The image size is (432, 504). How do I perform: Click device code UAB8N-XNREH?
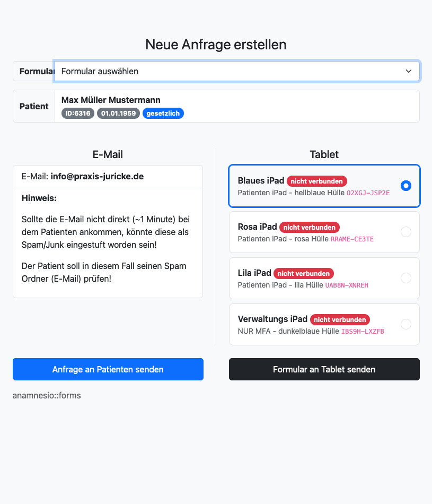point(347,285)
